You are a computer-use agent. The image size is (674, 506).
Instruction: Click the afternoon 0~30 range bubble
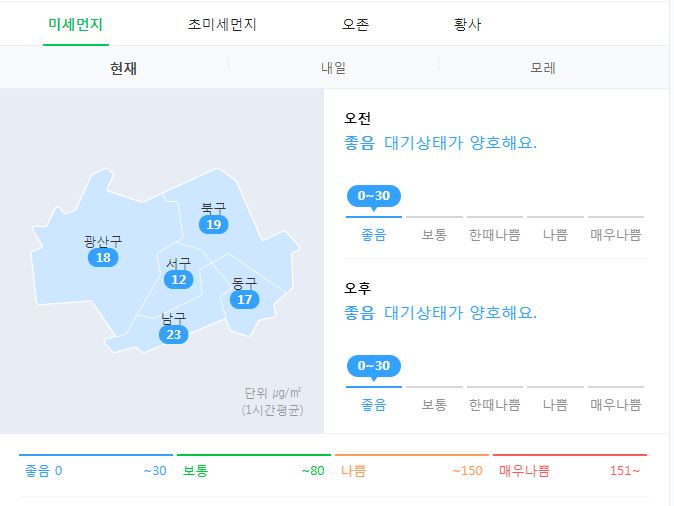(374, 367)
